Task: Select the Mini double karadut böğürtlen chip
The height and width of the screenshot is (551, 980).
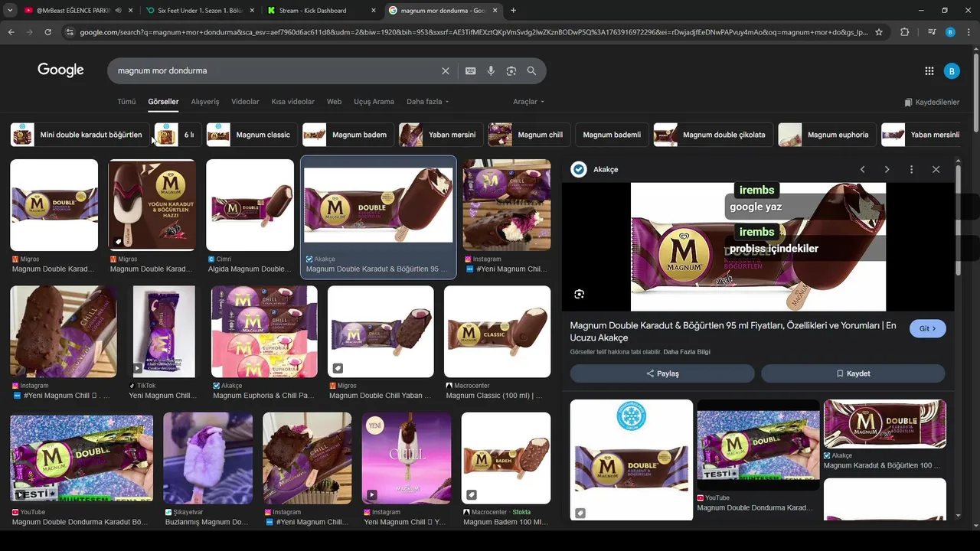Action: point(80,135)
